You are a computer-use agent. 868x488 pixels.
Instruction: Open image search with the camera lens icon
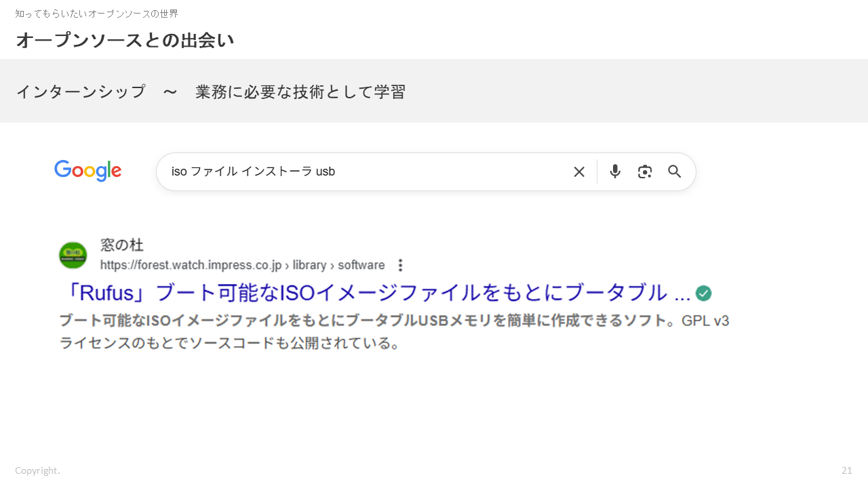pos(645,171)
